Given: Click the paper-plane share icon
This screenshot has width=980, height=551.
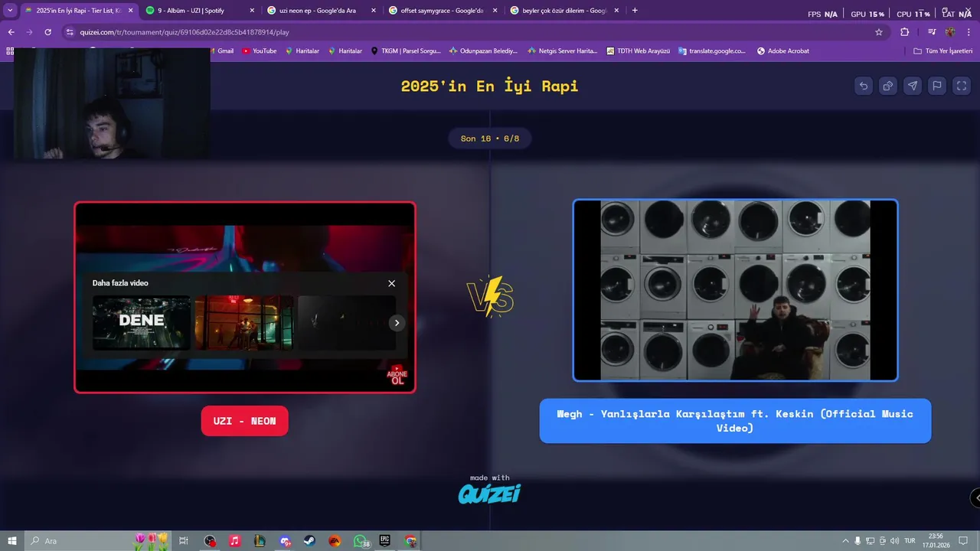Looking at the screenshot, I should pos(913,86).
